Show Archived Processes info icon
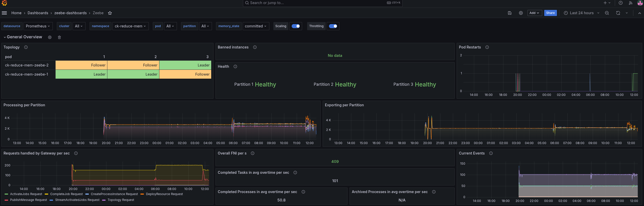Screen dimensions: 644x206 coord(434,192)
